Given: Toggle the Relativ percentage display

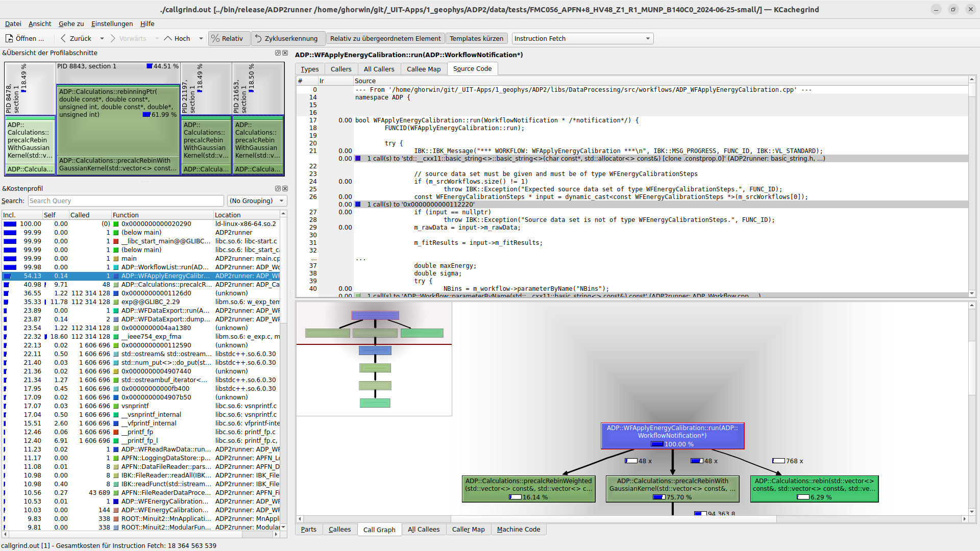Looking at the screenshot, I should tap(228, 38).
